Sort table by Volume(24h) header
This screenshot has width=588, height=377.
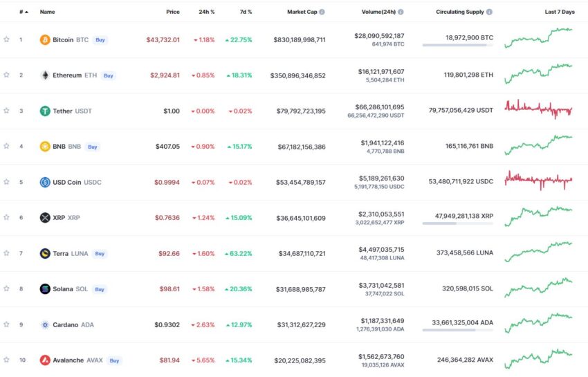[x=378, y=12]
